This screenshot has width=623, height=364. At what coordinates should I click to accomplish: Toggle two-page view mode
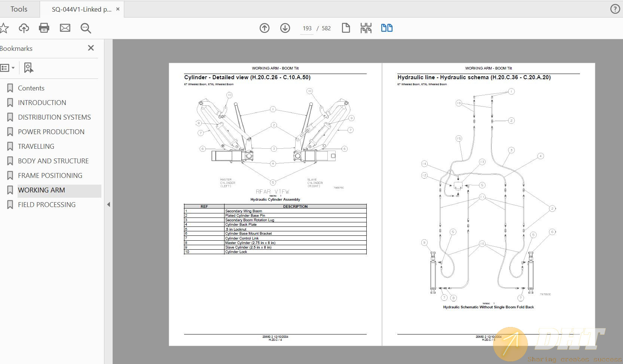click(x=387, y=28)
